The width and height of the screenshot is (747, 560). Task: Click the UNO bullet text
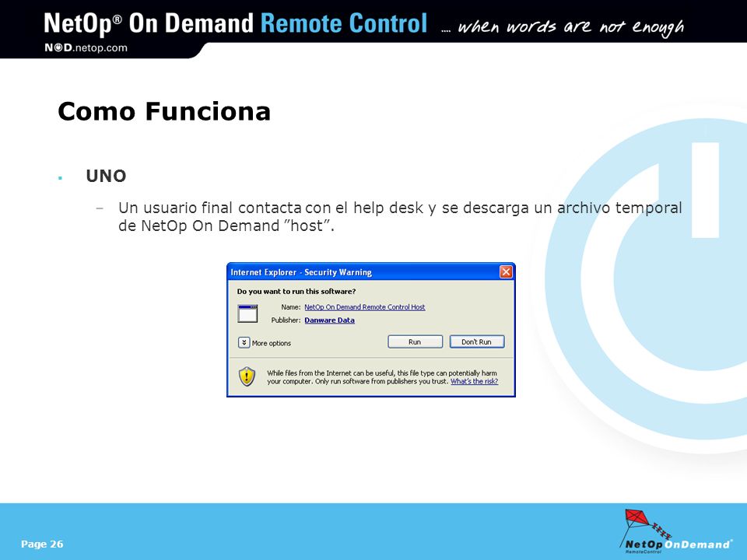tap(106, 176)
